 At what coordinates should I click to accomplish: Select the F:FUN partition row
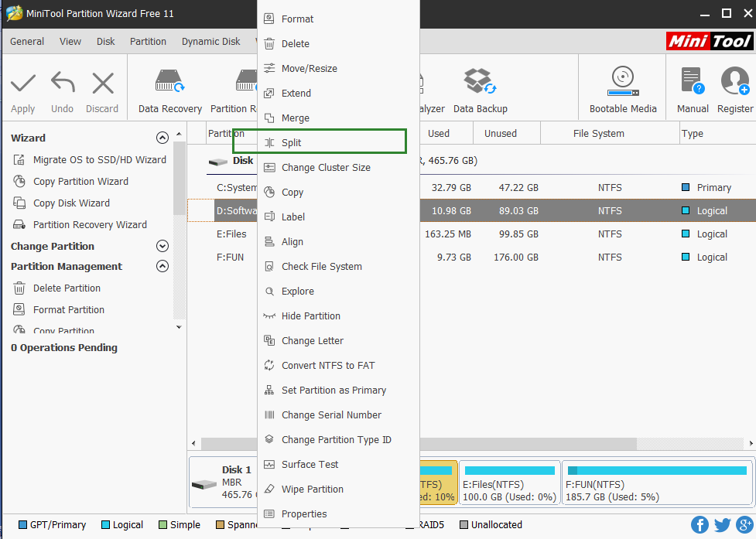pyautogui.click(x=471, y=258)
